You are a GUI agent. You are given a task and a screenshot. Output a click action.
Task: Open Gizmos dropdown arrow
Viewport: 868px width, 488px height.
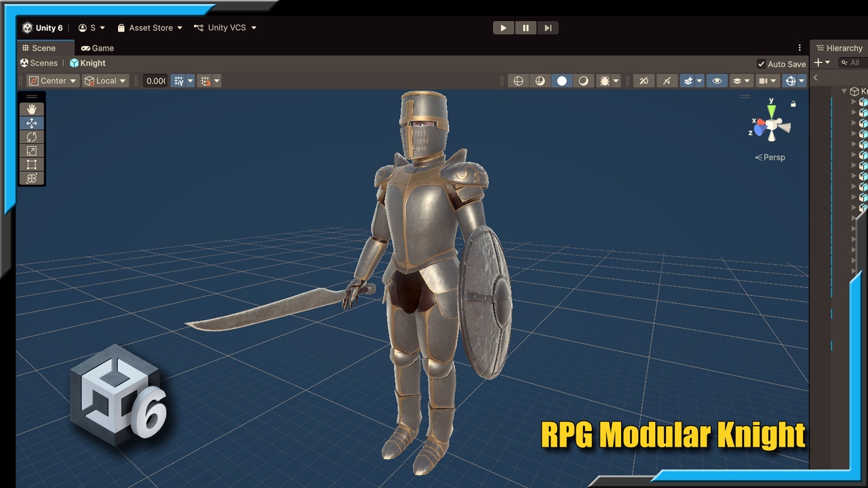click(802, 81)
